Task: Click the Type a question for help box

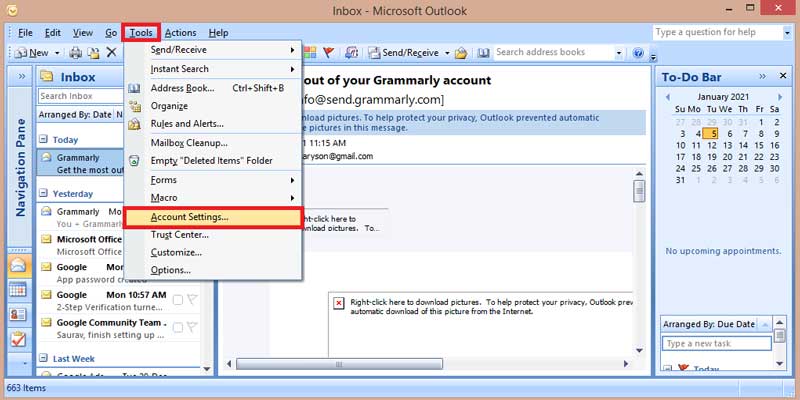Action: click(717, 32)
